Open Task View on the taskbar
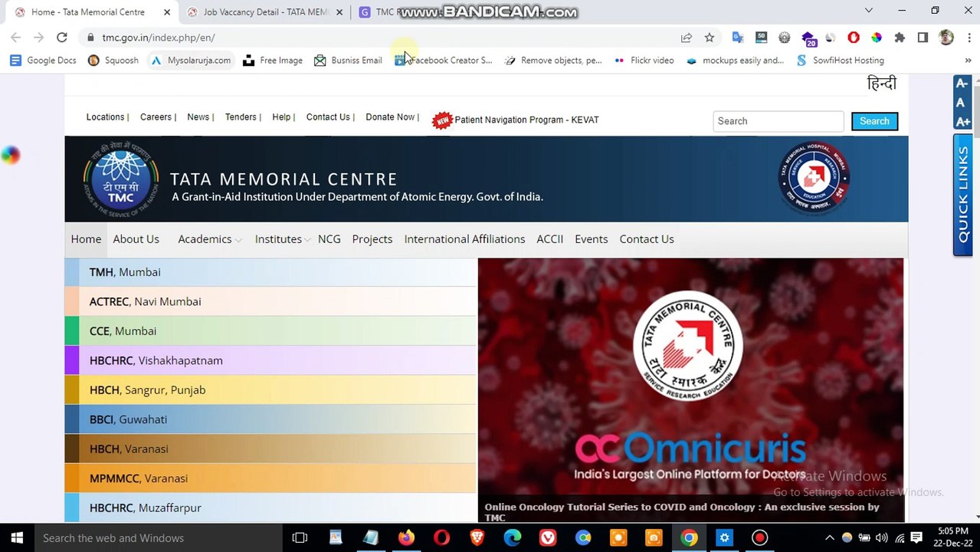980x552 pixels. 300,537
